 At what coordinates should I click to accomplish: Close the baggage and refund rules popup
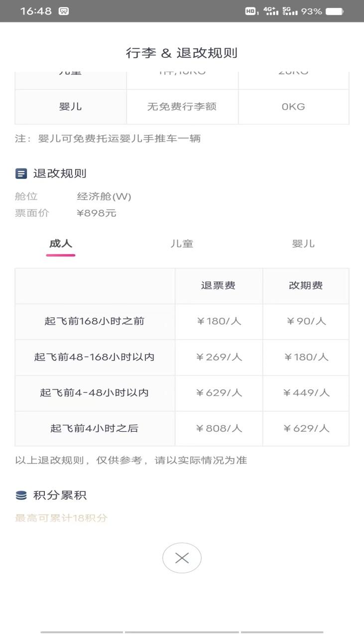click(182, 558)
